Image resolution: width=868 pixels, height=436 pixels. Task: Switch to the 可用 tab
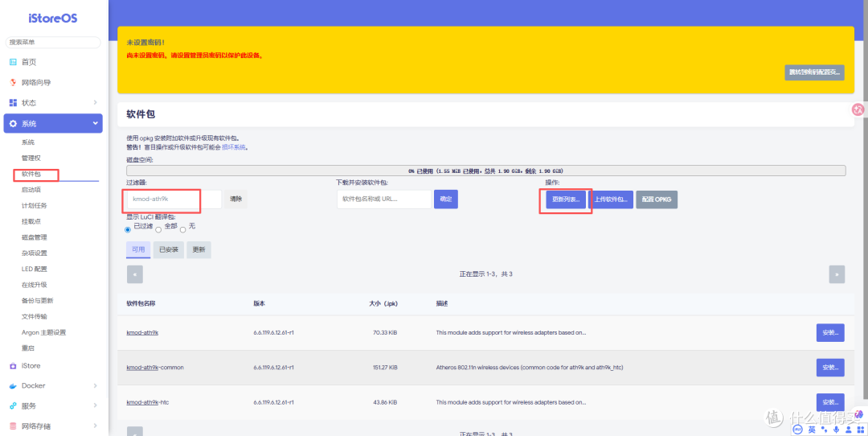pyautogui.click(x=138, y=250)
